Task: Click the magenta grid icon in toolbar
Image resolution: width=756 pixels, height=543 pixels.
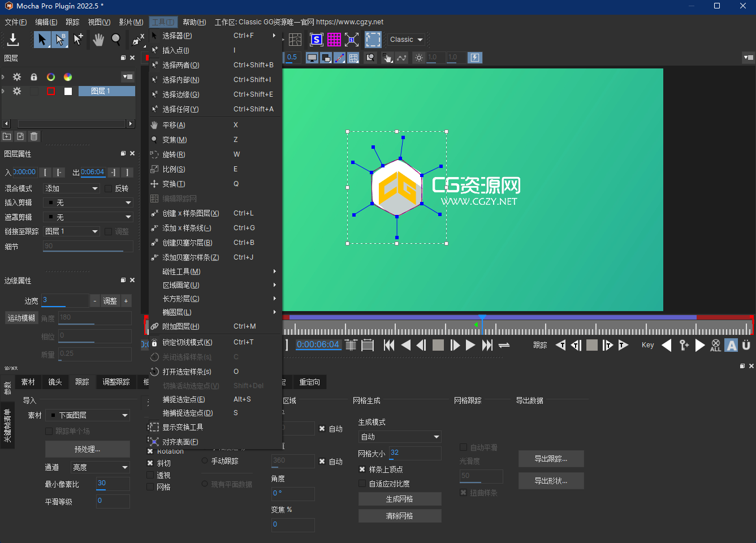Action: [x=334, y=40]
